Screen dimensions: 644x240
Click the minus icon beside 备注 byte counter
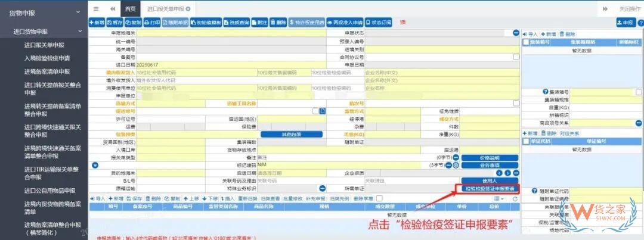coord(456,158)
